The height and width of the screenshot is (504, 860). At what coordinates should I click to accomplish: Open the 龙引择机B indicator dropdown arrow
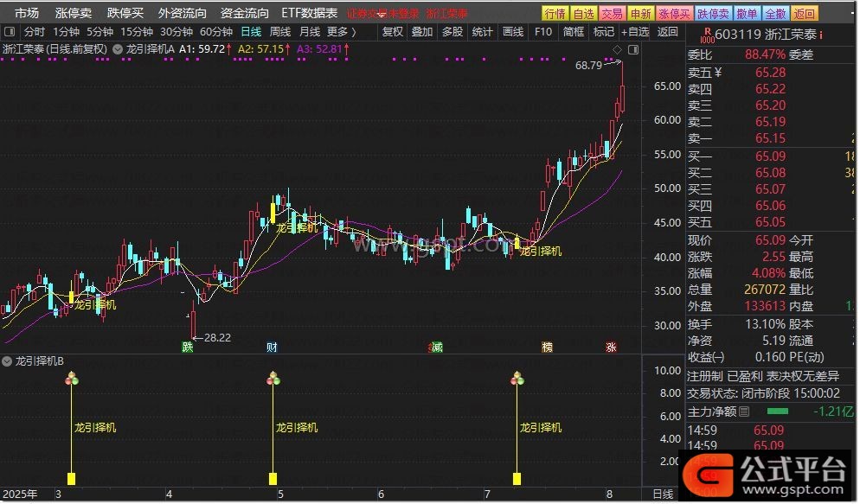[x=7, y=361]
